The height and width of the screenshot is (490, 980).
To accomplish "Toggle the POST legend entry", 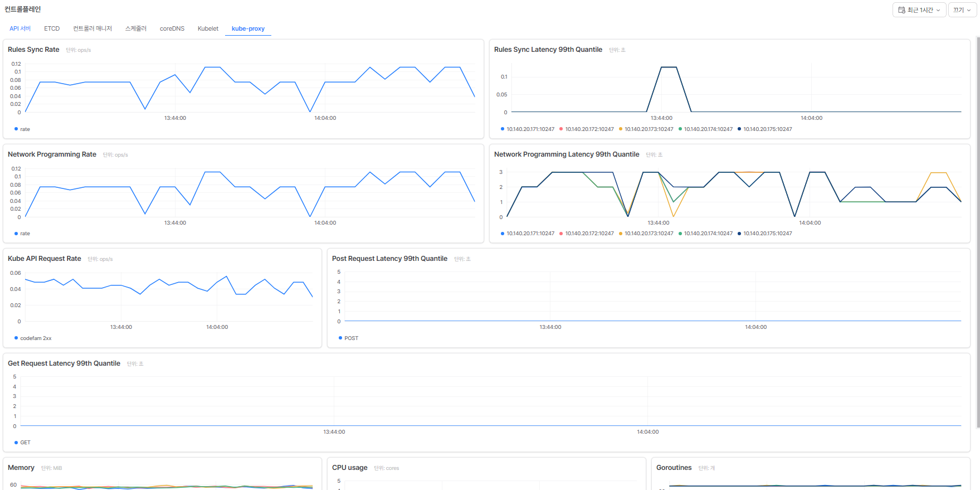I will click(349, 338).
